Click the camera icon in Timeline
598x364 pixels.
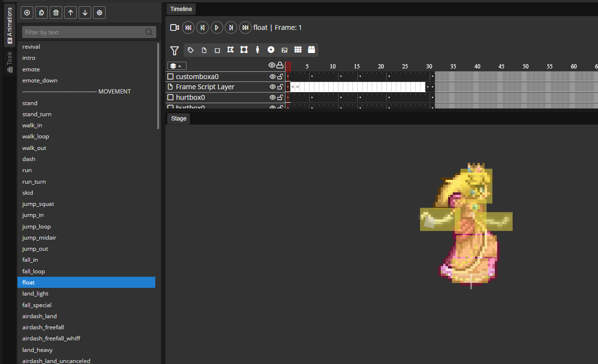point(175,27)
